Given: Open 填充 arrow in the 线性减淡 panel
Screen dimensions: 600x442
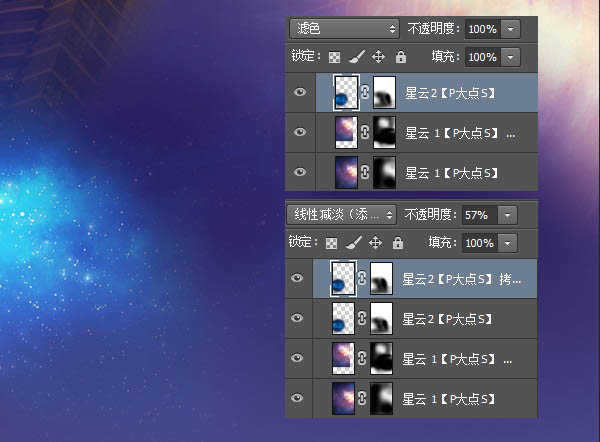Looking at the screenshot, I should tap(507, 243).
